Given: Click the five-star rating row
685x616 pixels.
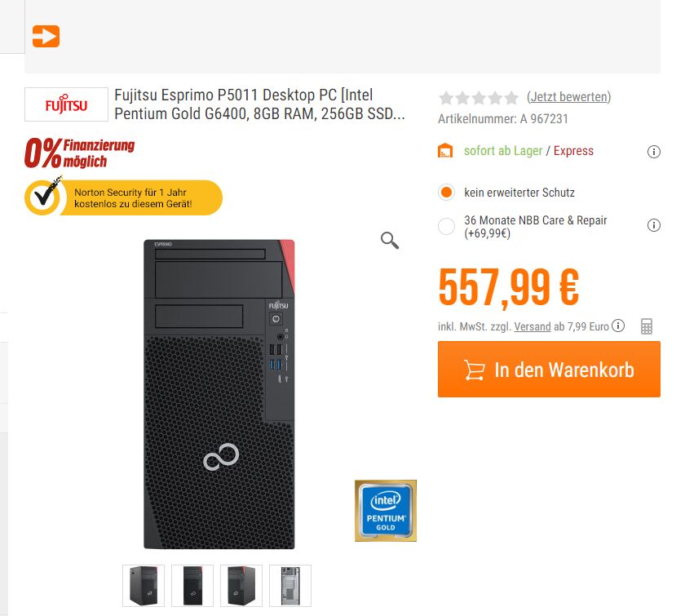Looking at the screenshot, I should (479, 97).
